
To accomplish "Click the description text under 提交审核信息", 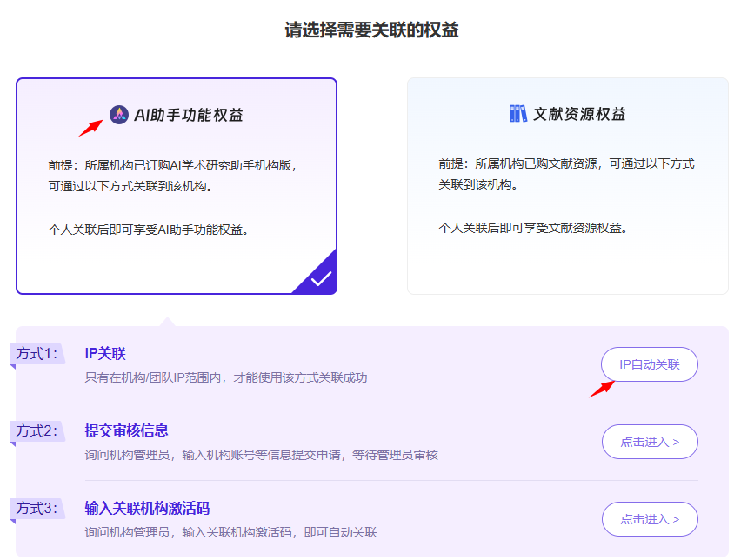I will click(261, 455).
